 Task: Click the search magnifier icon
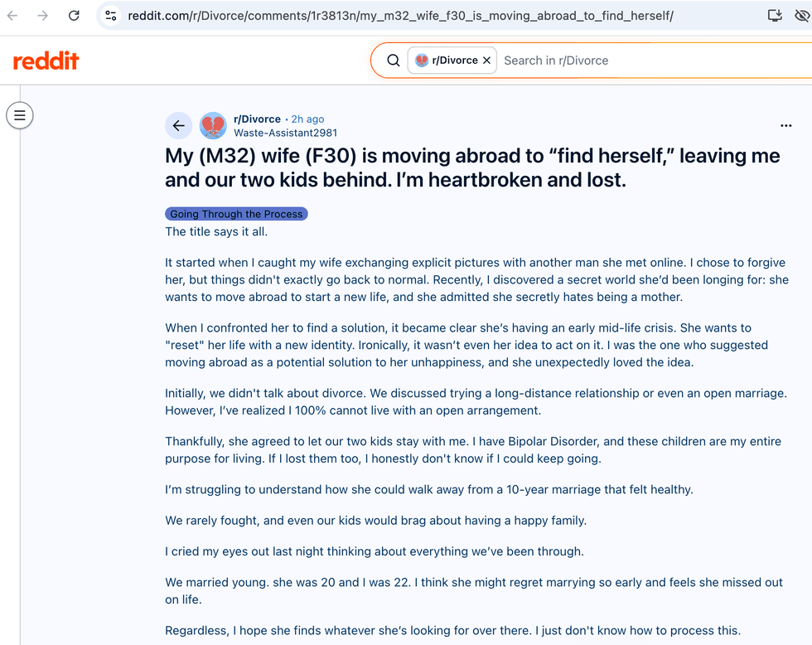pos(394,61)
